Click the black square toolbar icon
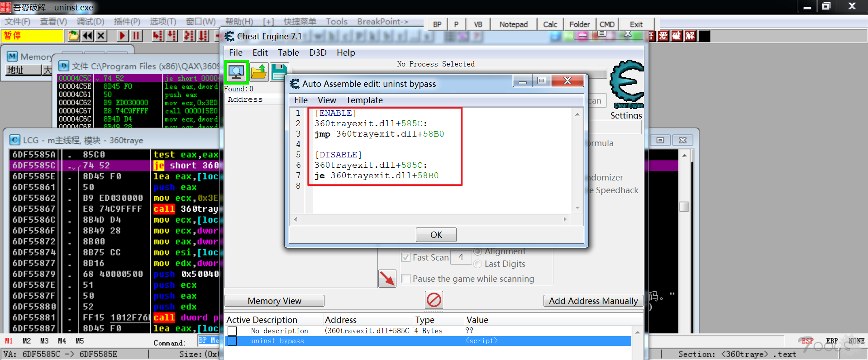868x360 pixels. tap(704, 36)
